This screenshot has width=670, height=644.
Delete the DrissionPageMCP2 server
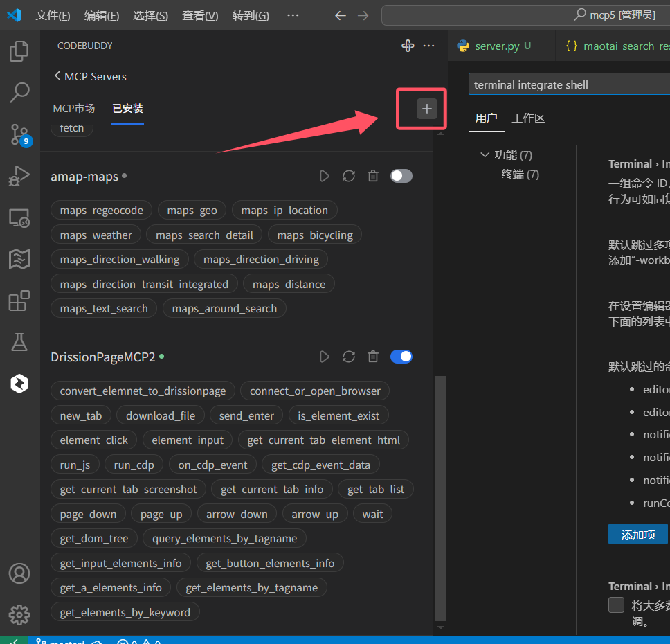pyautogui.click(x=373, y=357)
